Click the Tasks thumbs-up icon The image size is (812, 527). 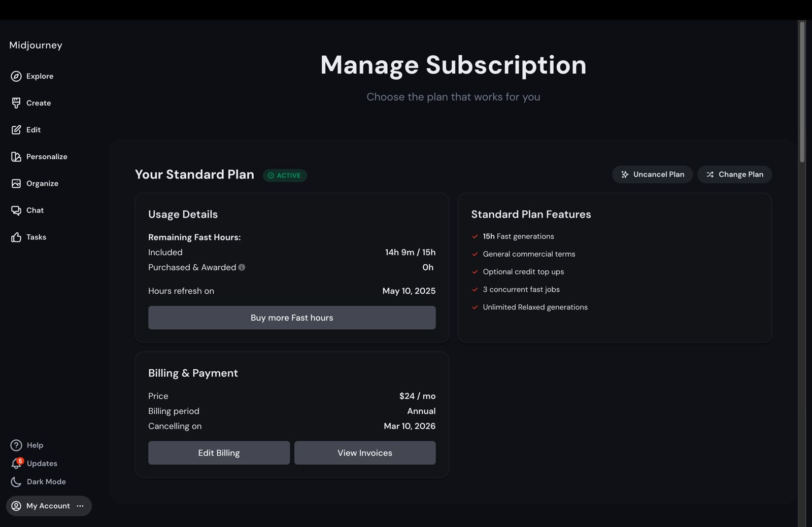pos(16,237)
